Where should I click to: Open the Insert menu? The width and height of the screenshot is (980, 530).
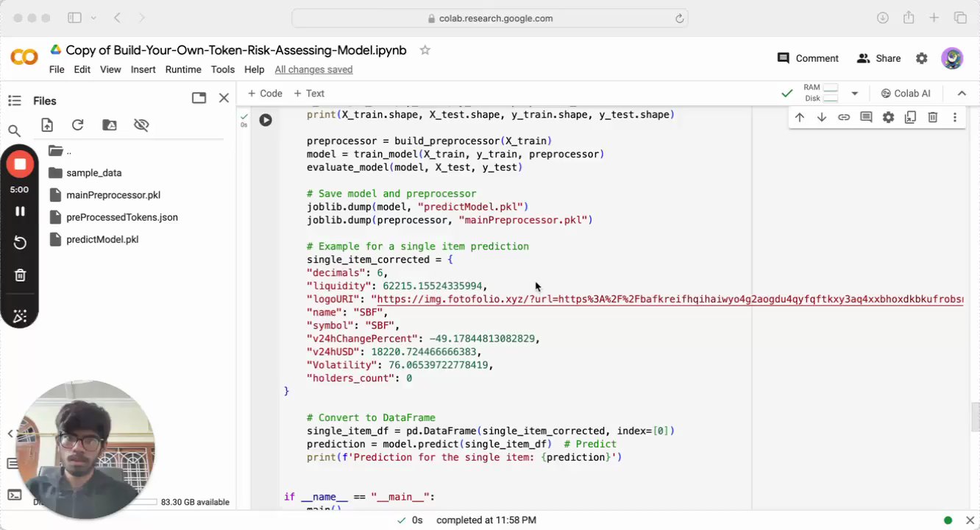pyautogui.click(x=143, y=69)
